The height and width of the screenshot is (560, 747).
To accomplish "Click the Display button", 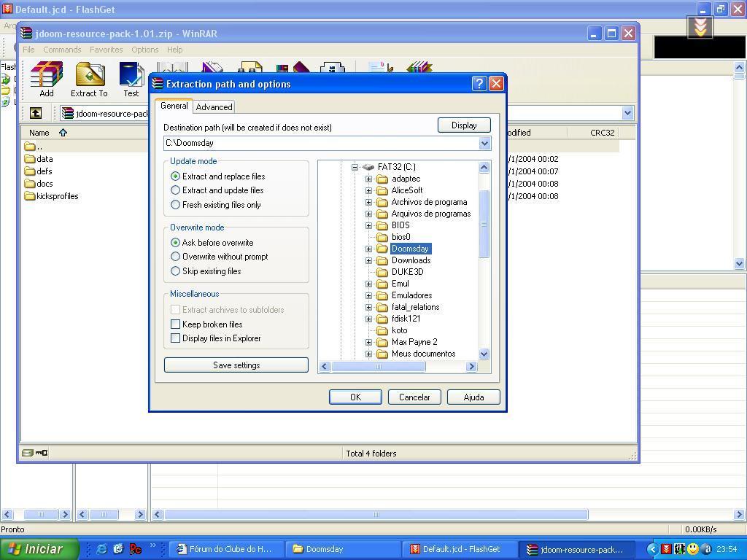I will (464, 125).
